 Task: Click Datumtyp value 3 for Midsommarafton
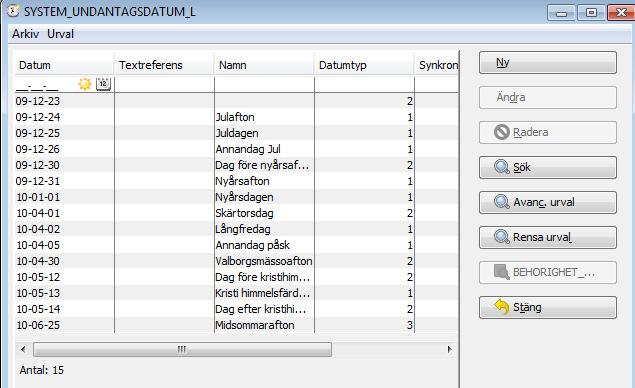tap(410, 325)
